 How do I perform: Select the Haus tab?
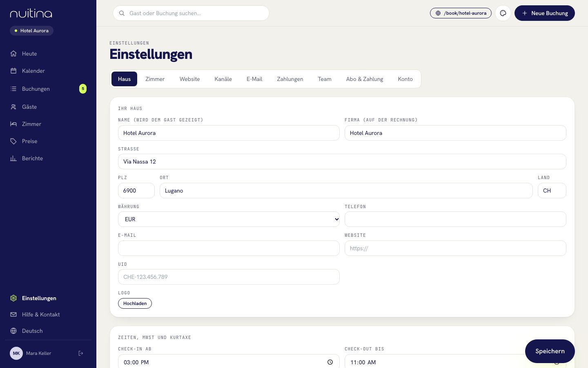click(125, 79)
